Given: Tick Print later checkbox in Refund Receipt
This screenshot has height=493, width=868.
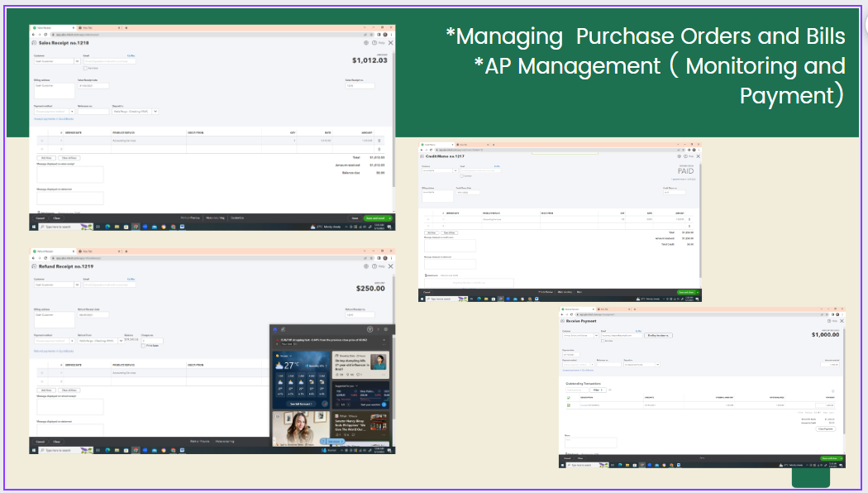Looking at the screenshot, I should 143,346.
